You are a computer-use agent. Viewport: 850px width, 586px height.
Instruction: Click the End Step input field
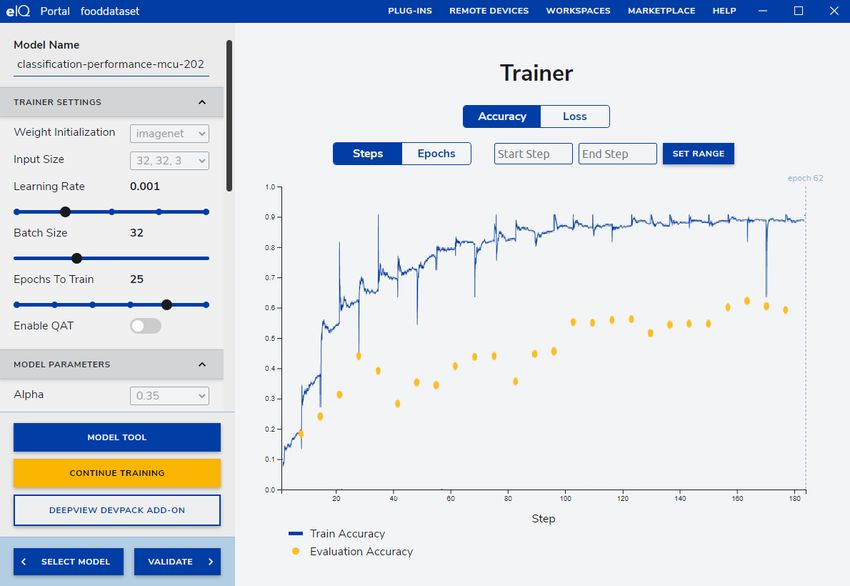(x=617, y=154)
